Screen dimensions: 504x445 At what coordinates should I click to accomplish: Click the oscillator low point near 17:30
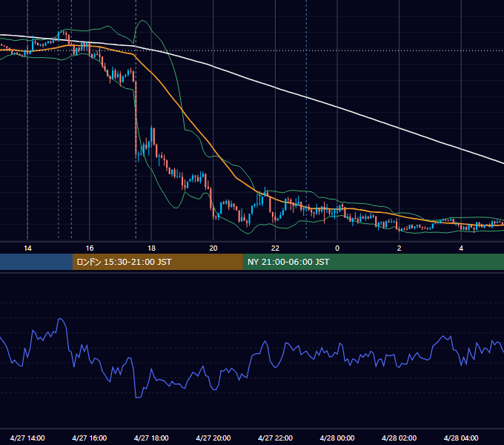coord(138,398)
